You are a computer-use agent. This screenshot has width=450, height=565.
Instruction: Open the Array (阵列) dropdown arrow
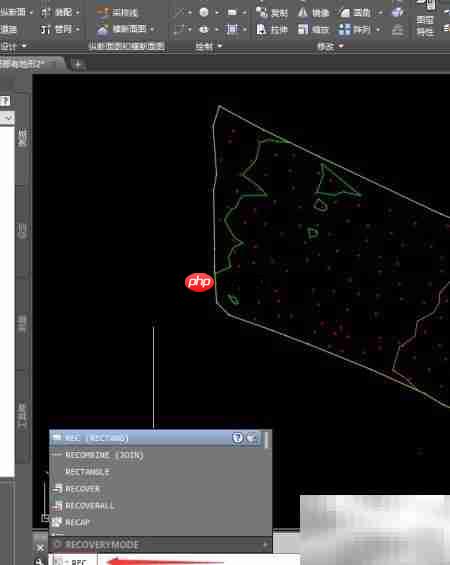point(379,29)
